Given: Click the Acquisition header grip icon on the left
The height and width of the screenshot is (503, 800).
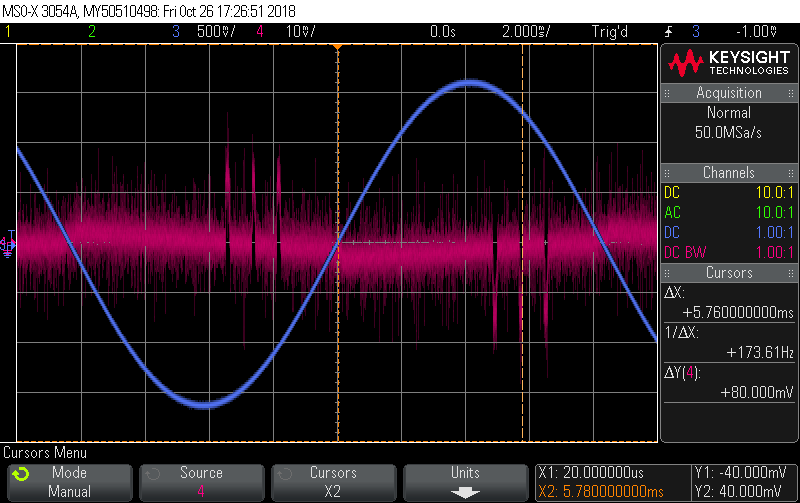Looking at the screenshot, I should tap(667, 93).
